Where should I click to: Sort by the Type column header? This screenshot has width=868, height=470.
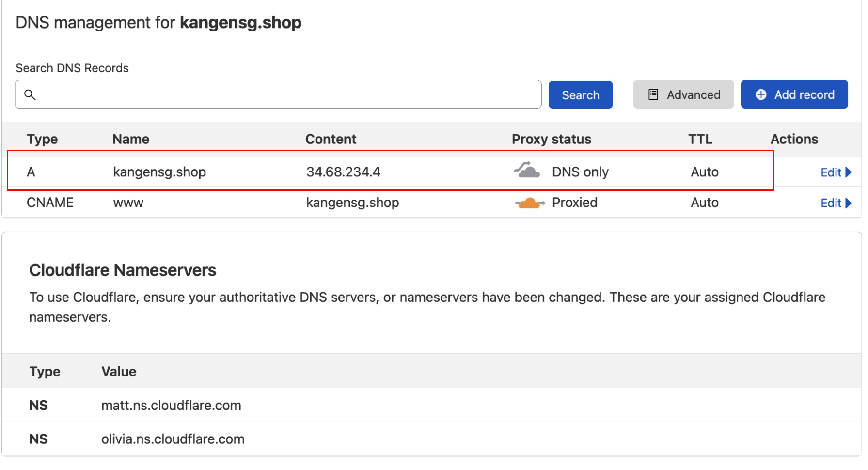click(42, 140)
